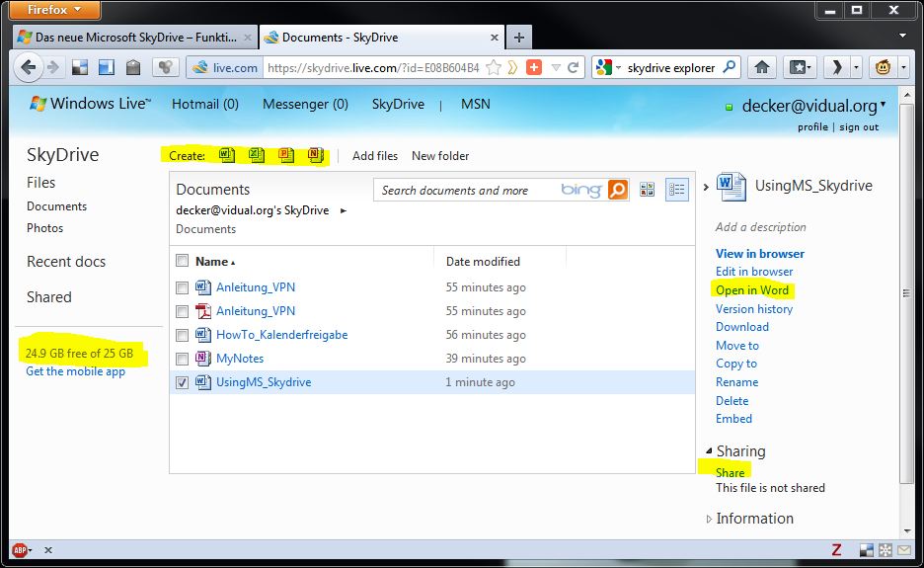Click View in browser link

pyautogui.click(x=759, y=254)
